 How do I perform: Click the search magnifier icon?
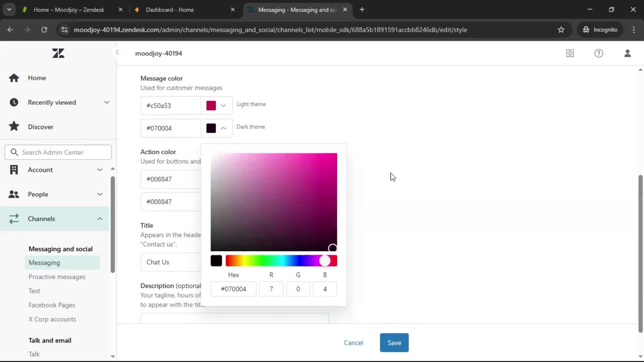click(14, 152)
